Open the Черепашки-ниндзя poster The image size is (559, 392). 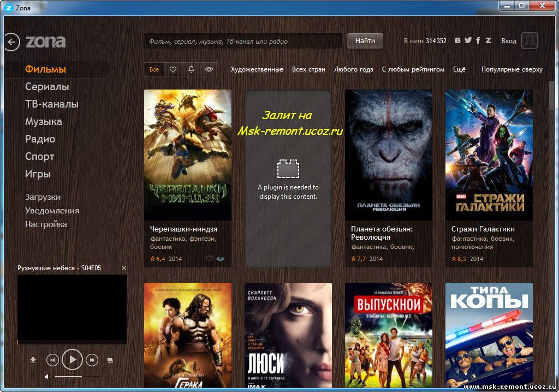tap(188, 155)
